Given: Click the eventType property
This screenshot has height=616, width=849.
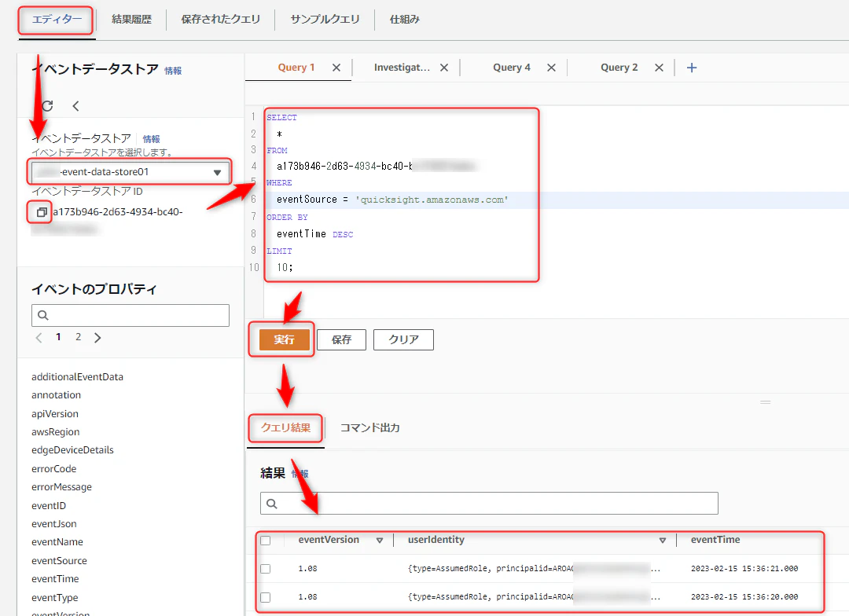Looking at the screenshot, I should pos(55,598).
